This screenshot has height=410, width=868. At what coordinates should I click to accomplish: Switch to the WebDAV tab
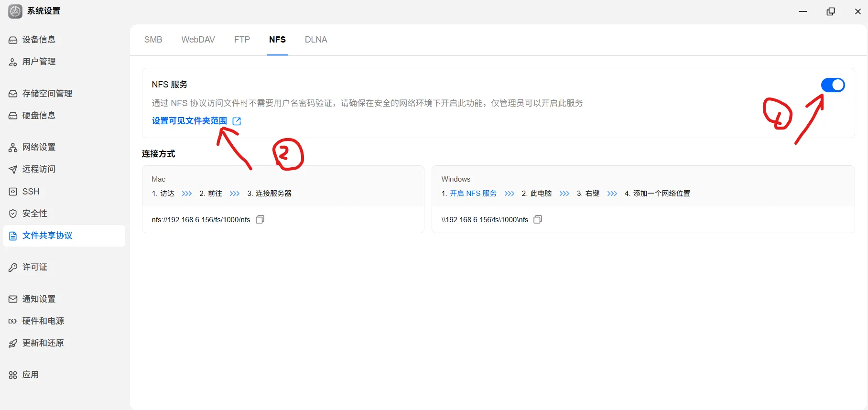click(198, 40)
